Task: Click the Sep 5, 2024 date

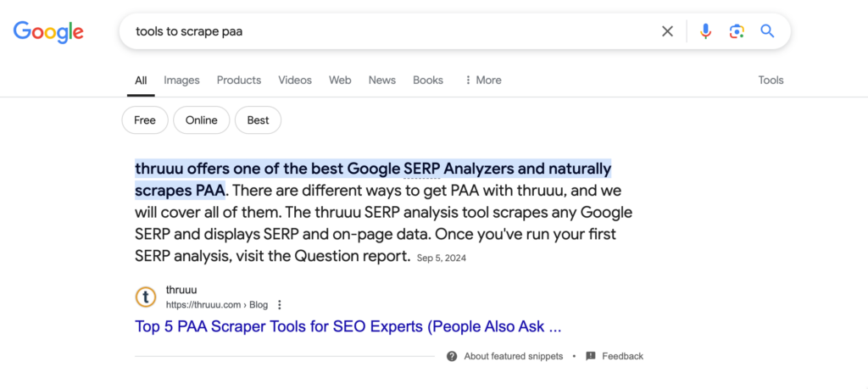Action: [x=441, y=258]
